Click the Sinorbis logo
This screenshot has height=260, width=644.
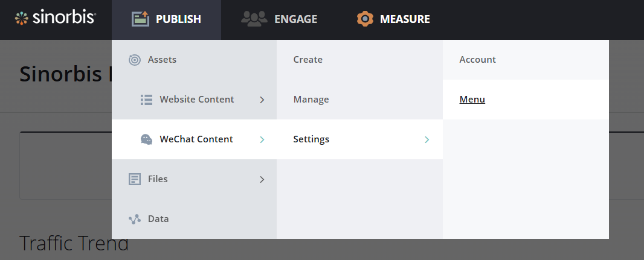(55, 18)
